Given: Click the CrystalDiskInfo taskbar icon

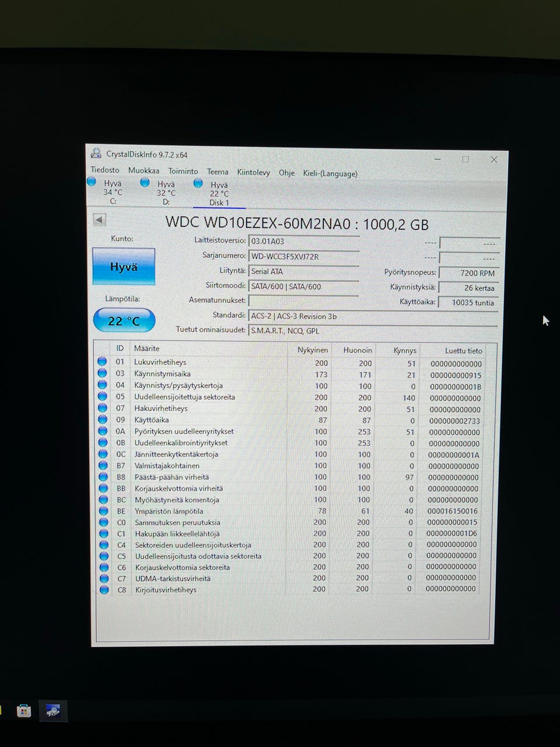Looking at the screenshot, I should point(53,711).
